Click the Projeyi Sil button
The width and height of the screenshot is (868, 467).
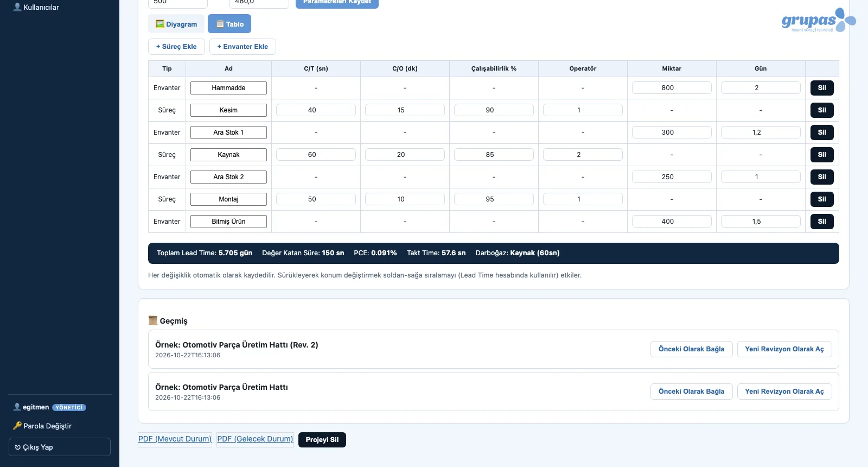(x=322, y=440)
